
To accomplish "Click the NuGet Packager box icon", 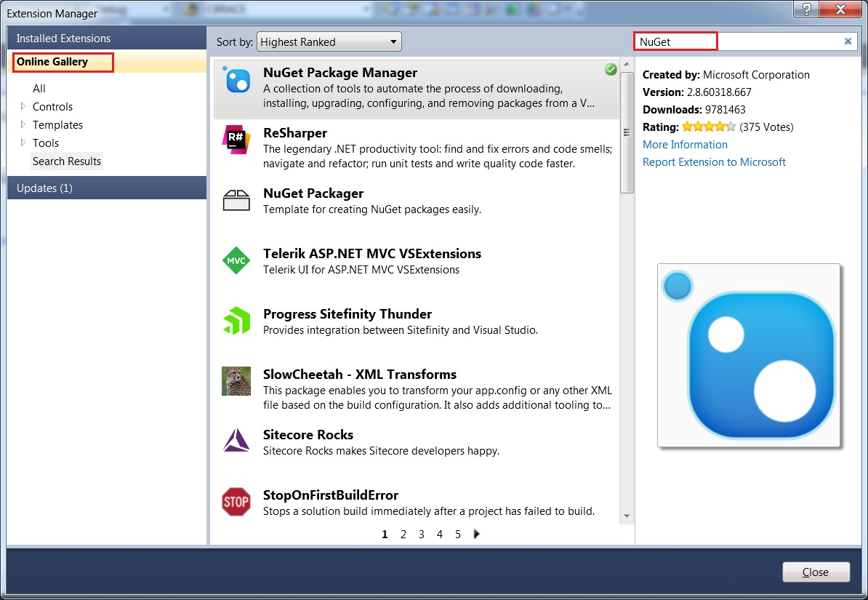I will tap(236, 201).
